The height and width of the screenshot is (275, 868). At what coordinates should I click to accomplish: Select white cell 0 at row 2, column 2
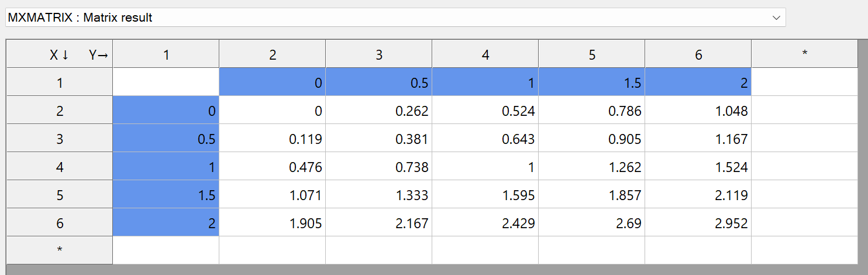click(x=273, y=111)
